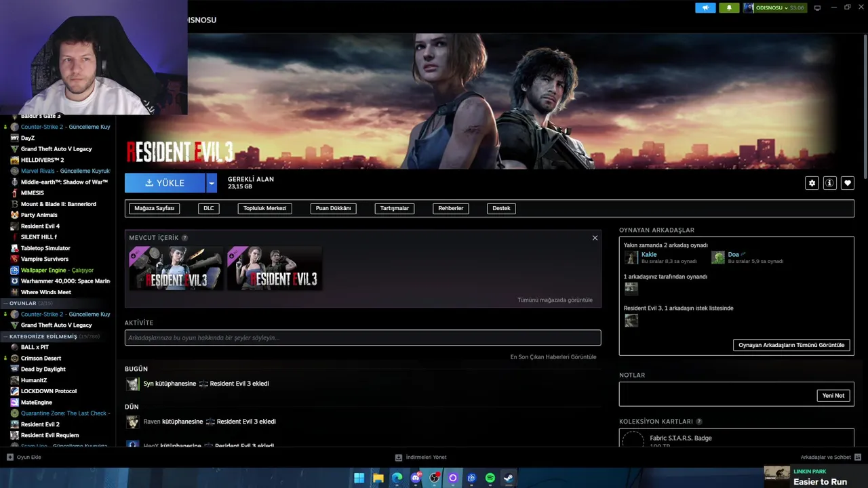Click the help question mark beside Mevcut İçerik

184,238
